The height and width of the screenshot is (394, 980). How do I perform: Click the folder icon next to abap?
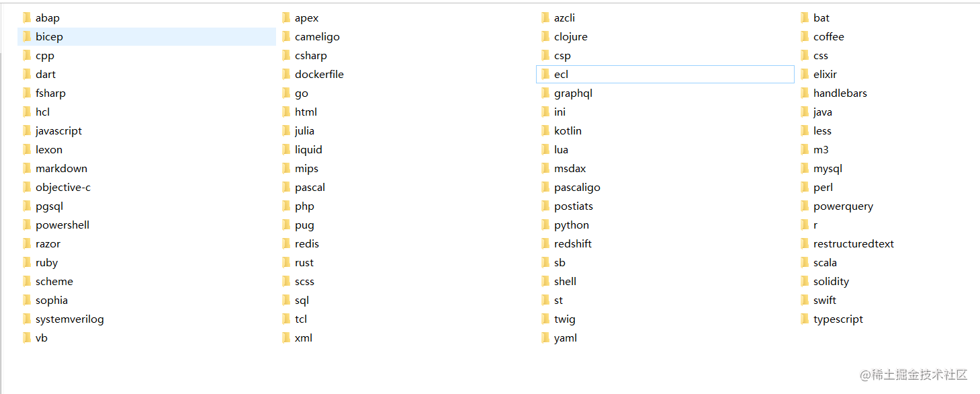click(27, 18)
